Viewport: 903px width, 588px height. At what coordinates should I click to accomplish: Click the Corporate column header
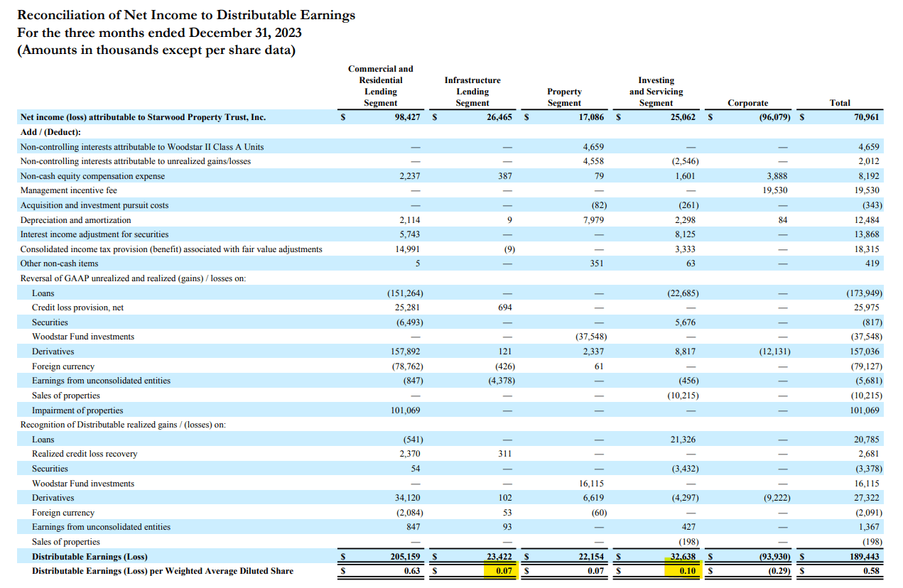(x=747, y=103)
